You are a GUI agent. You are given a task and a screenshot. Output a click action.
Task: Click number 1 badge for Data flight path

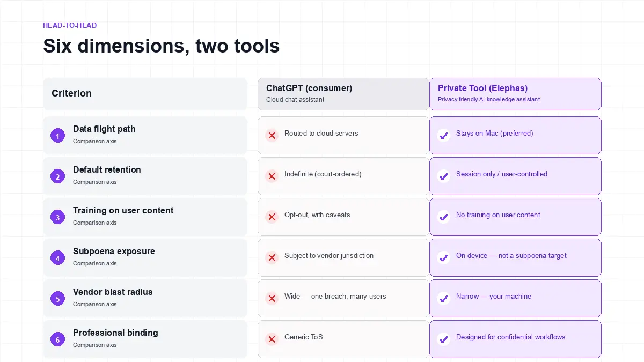pos(58,136)
